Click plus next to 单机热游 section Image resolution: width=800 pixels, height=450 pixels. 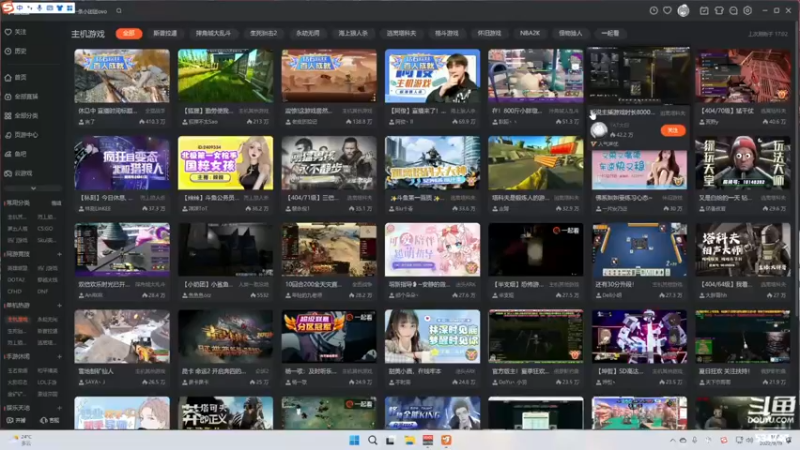click(x=59, y=306)
